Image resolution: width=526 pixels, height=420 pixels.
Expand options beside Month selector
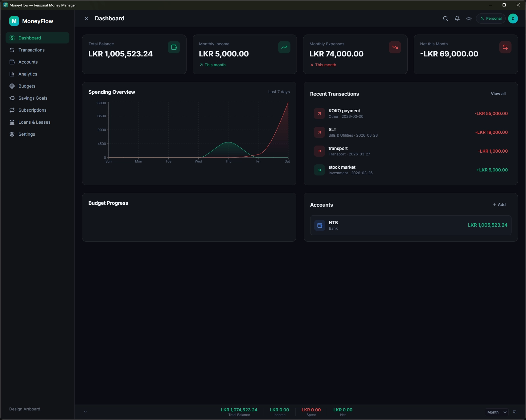point(514,411)
